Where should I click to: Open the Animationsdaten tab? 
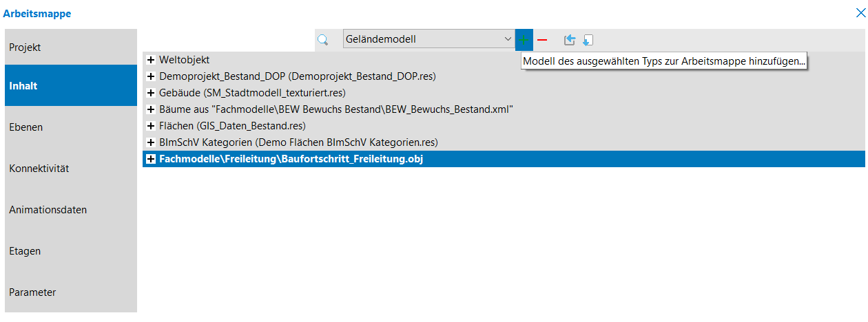[71, 209]
